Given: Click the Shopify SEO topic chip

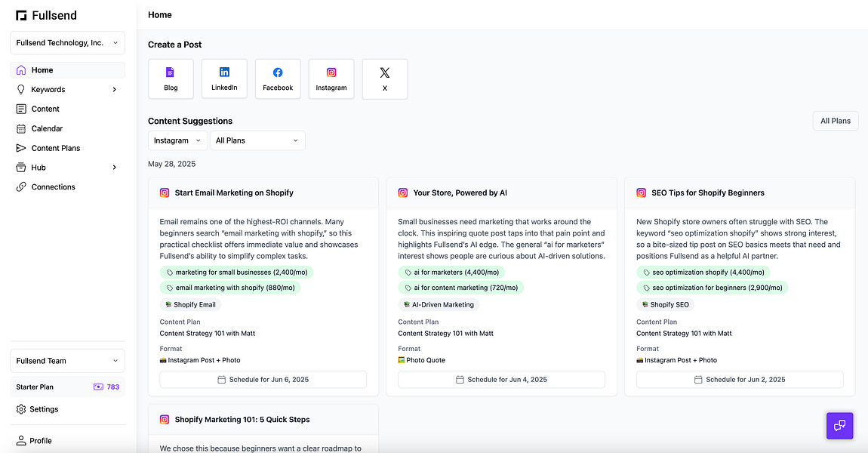Looking at the screenshot, I should (666, 304).
